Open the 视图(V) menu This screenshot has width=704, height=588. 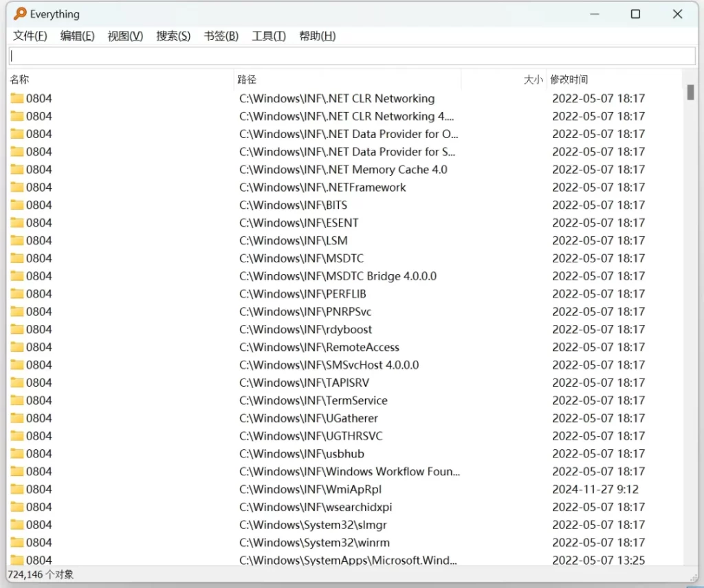(125, 36)
